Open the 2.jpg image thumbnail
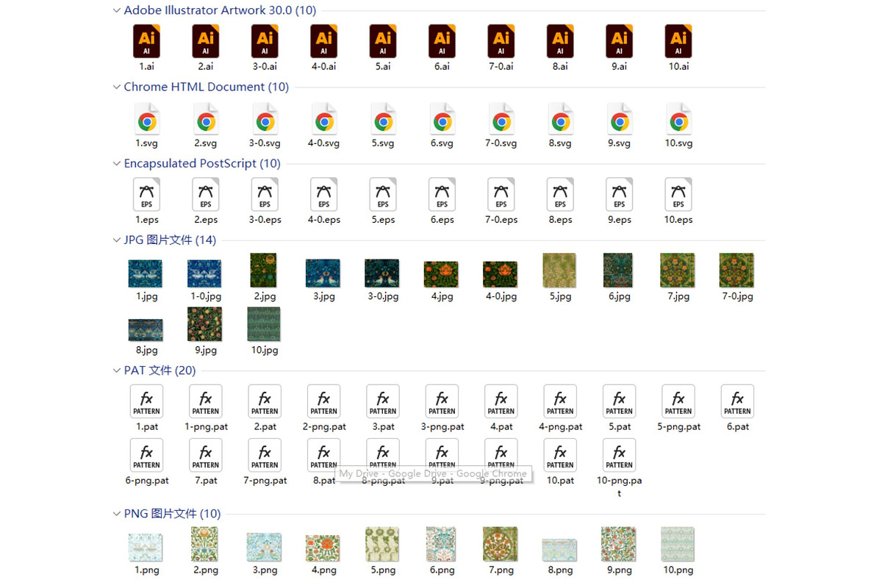The image size is (882, 588). (x=264, y=270)
